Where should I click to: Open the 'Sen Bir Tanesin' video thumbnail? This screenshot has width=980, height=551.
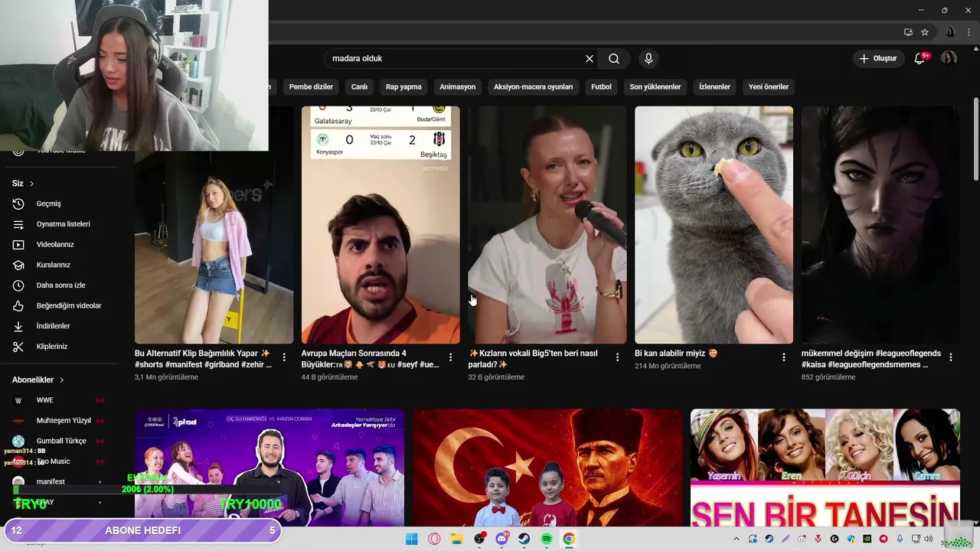click(x=825, y=468)
